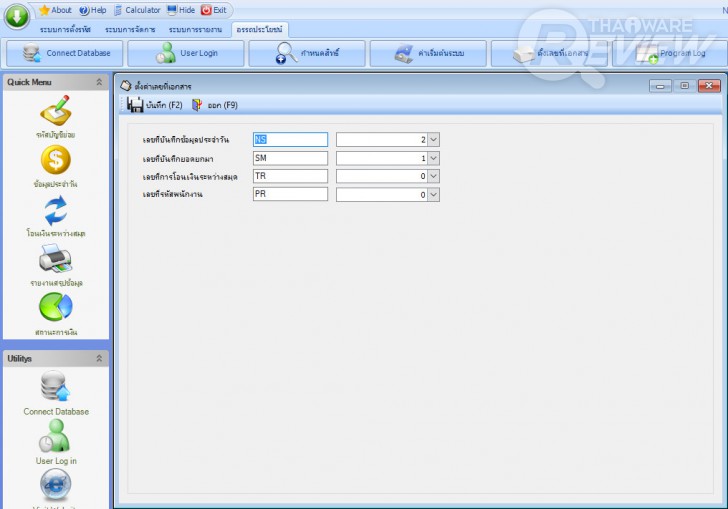
Task: Select the อรรถประโยชน์ tab
Action: [260, 30]
